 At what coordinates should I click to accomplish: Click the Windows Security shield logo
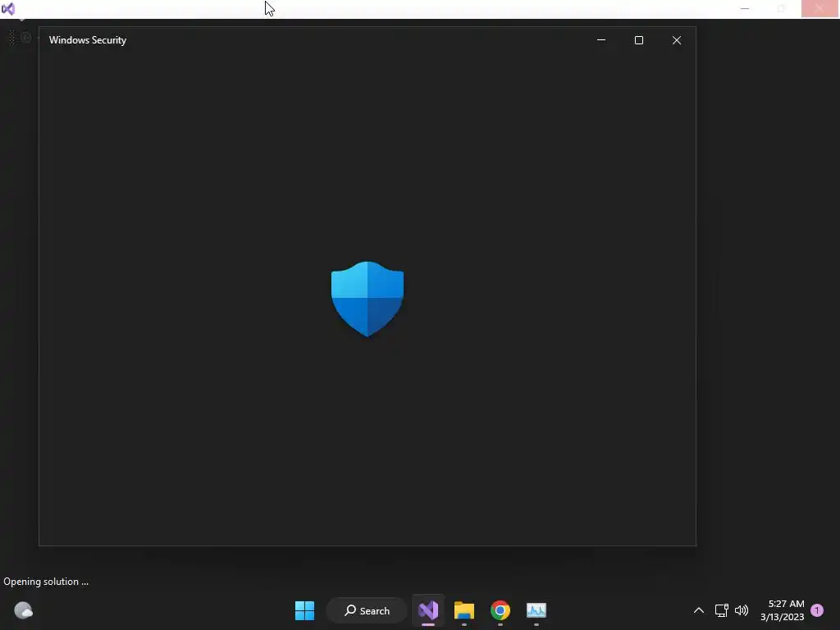(367, 299)
